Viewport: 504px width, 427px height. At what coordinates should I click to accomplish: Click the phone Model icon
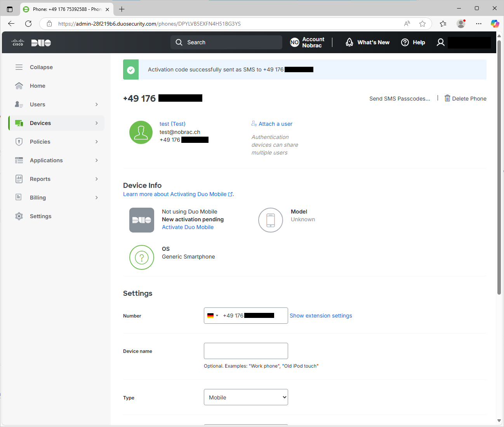[271, 220]
